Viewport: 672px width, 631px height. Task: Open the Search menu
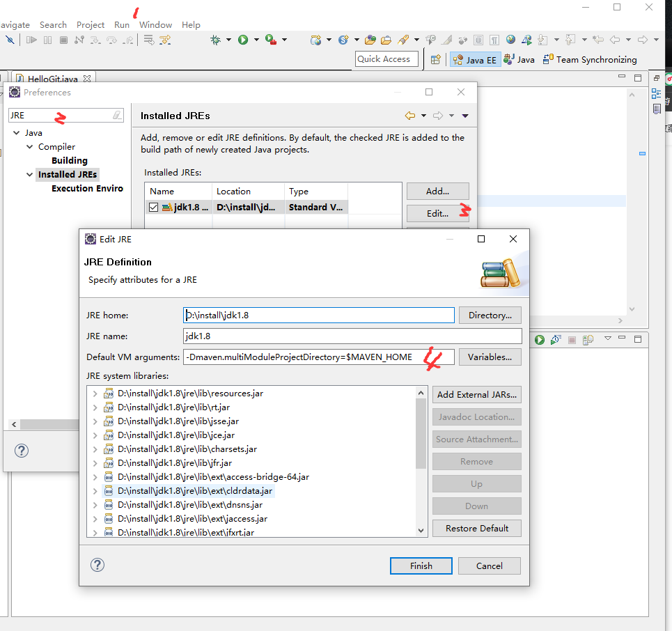click(53, 25)
